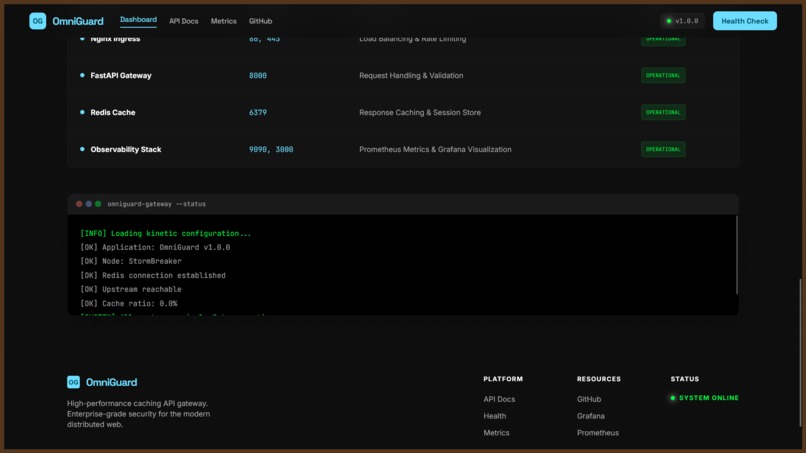This screenshot has width=806, height=453.
Task: Click the footer OmniGuard brand name
Action: click(x=112, y=383)
